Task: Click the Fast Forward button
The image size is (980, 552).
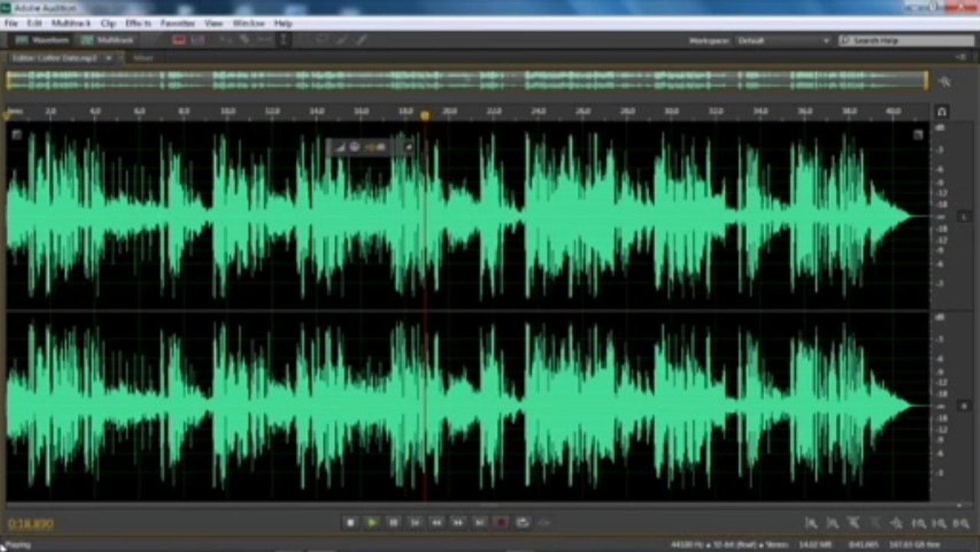Action: coord(457,523)
